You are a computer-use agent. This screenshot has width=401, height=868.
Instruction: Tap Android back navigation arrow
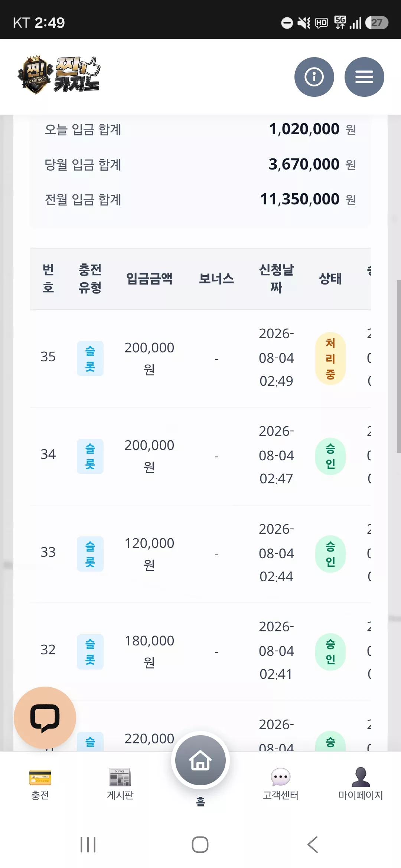(313, 845)
